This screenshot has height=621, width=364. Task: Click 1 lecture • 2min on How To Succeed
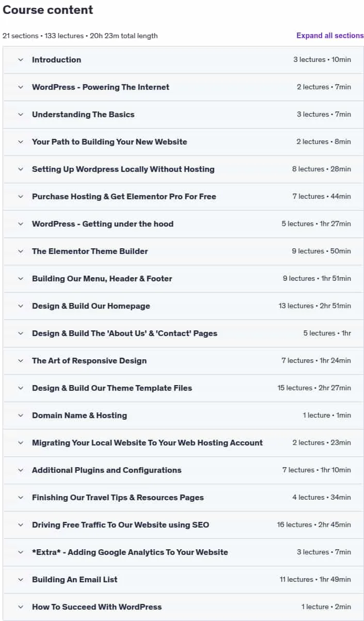[x=326, y=607]
